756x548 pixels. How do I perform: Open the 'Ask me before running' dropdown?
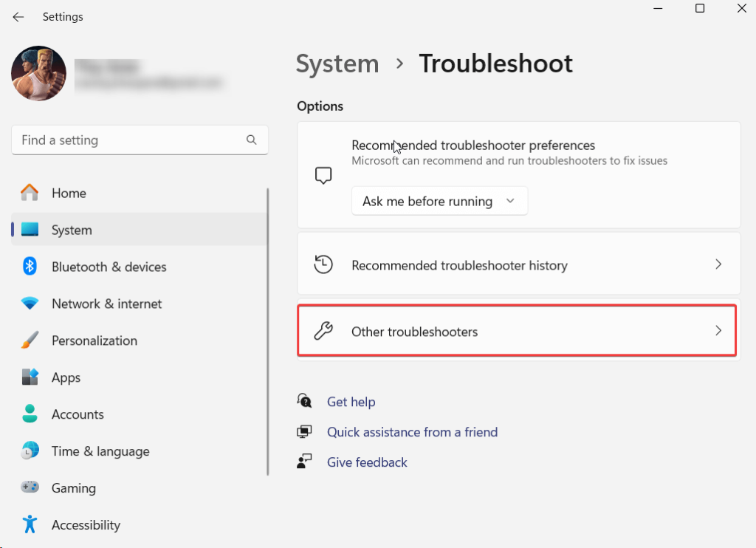(439, 201)
